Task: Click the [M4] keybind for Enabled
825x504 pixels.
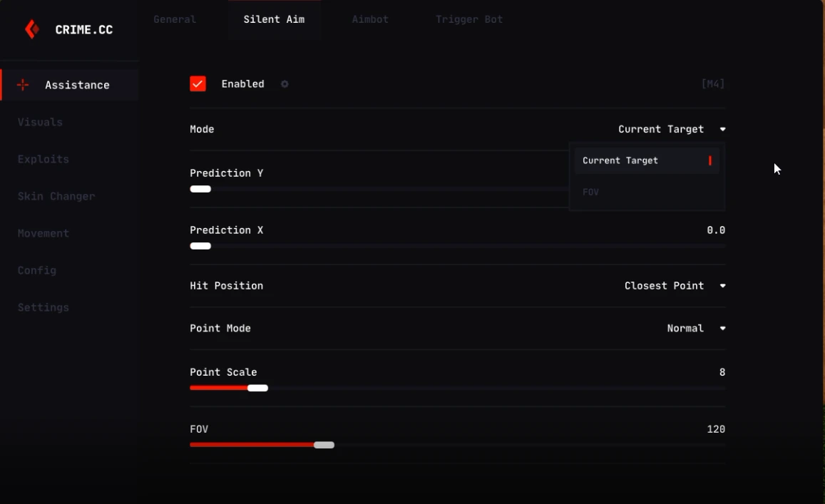Action: [x=713, y=84]
